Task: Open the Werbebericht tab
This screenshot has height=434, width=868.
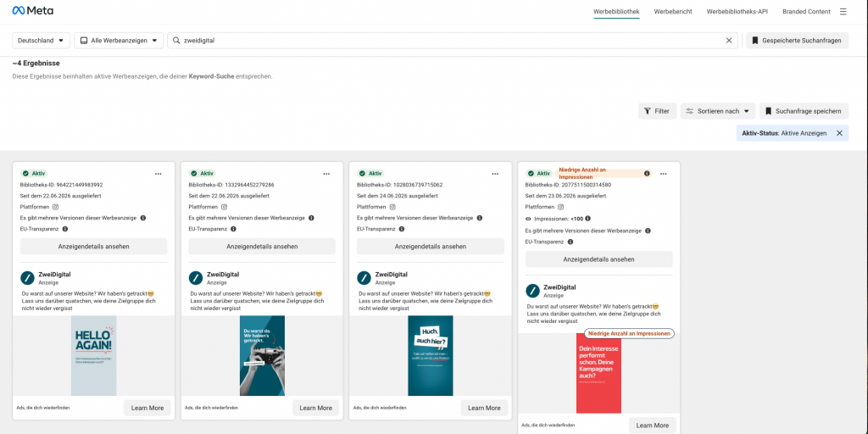Action: click(x=672, y=12)
